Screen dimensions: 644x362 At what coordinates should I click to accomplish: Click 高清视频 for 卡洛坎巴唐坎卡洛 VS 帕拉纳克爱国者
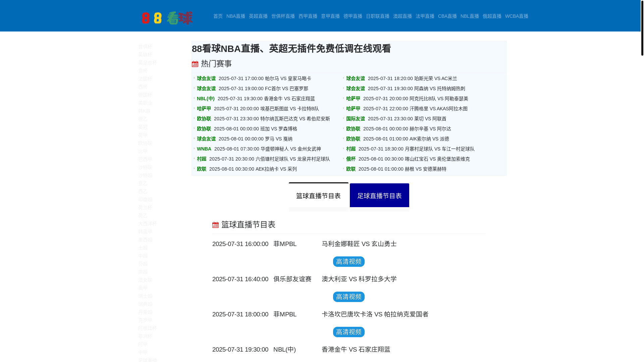point(349,332)
